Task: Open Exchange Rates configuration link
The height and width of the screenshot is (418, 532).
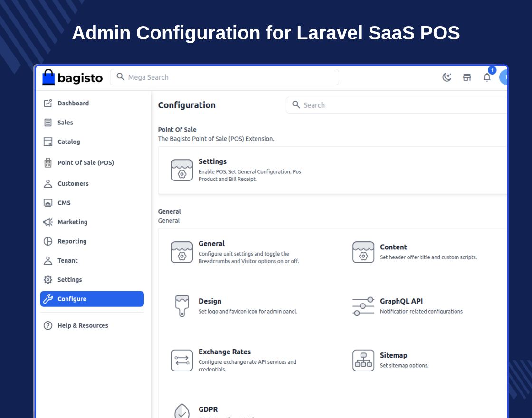Action: pos(225,352)
